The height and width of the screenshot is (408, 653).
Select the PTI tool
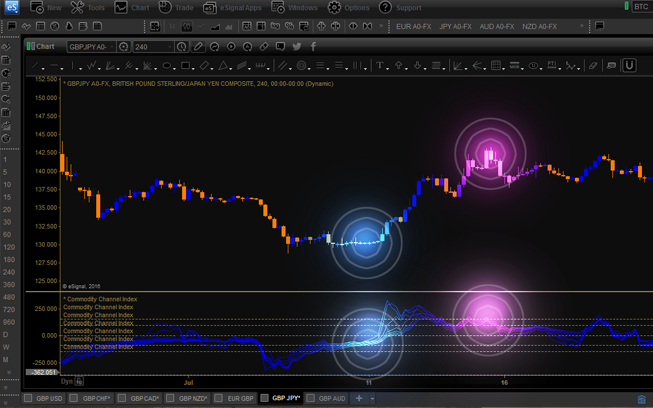tap(552, 65)
